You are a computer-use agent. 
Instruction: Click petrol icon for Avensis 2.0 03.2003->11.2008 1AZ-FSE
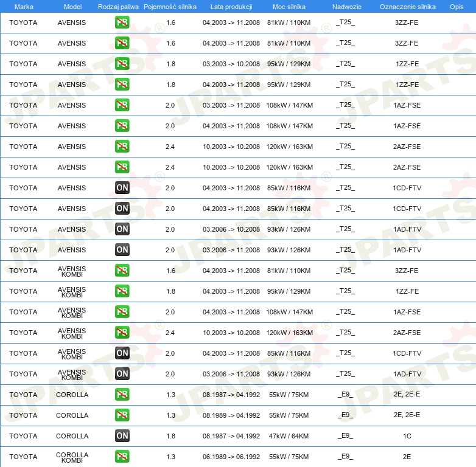pyautogui.click(x=122, y=105)
